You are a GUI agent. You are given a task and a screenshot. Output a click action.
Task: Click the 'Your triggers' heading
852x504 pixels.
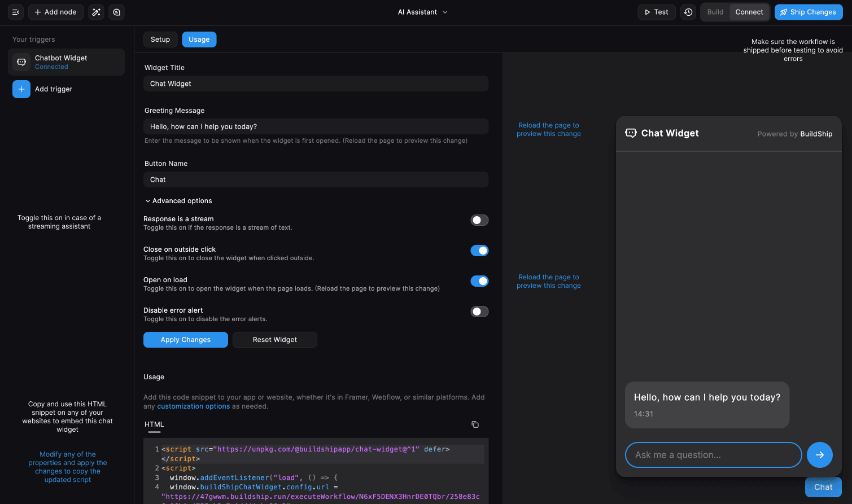[34, 40]
